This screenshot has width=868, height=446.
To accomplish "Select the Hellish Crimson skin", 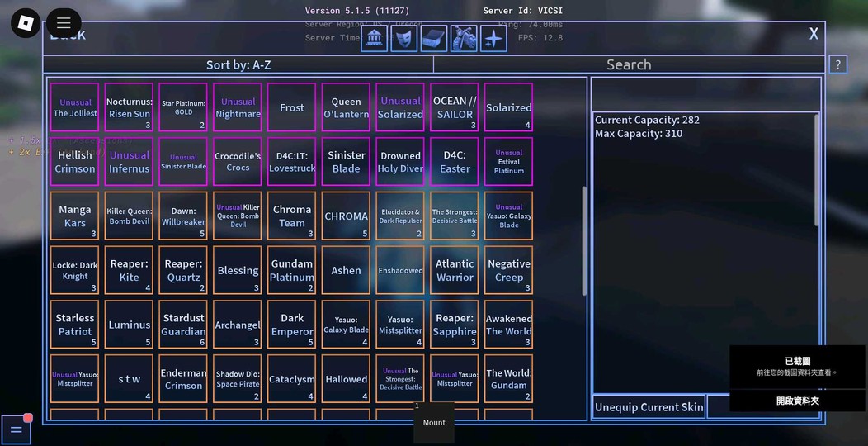I will coord(75,162).
